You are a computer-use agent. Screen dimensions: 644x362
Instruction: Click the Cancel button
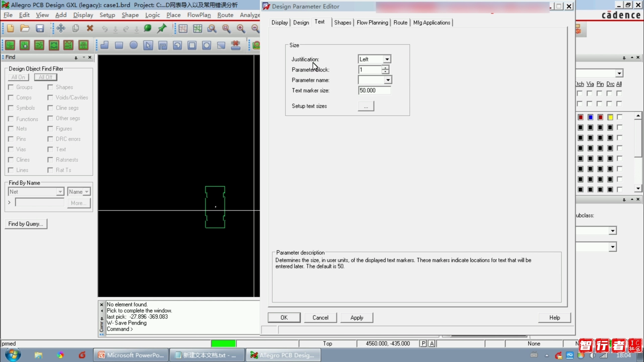(x=320, y=318)
